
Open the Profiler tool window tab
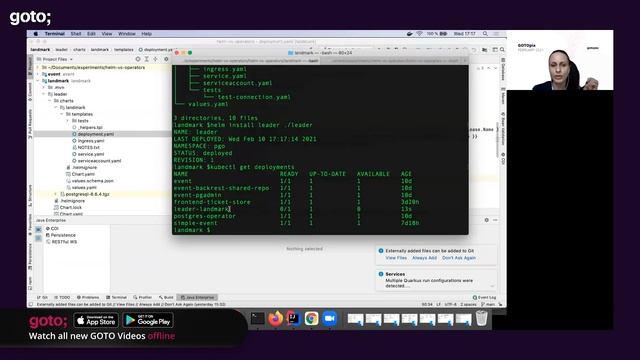142,298
